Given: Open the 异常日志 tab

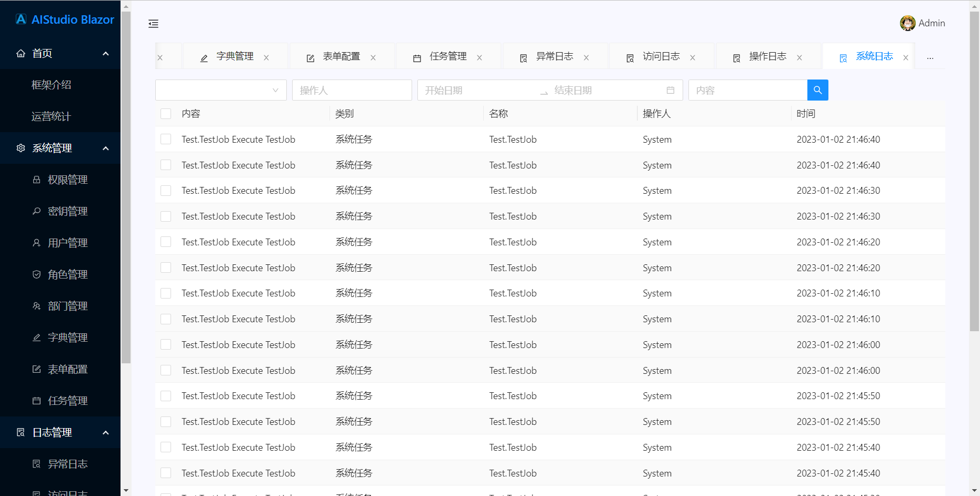Looking at the screenshot, I should click(554, 56).
